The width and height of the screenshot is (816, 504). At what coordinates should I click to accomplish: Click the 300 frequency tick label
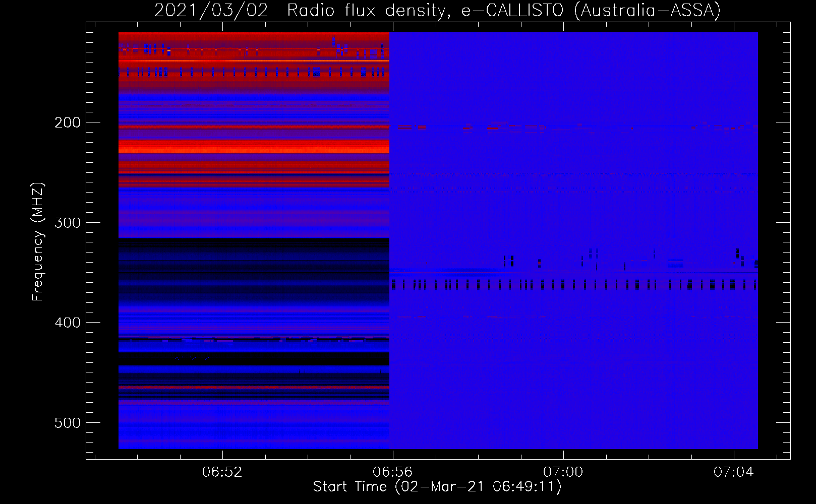(x=68, y=223)
